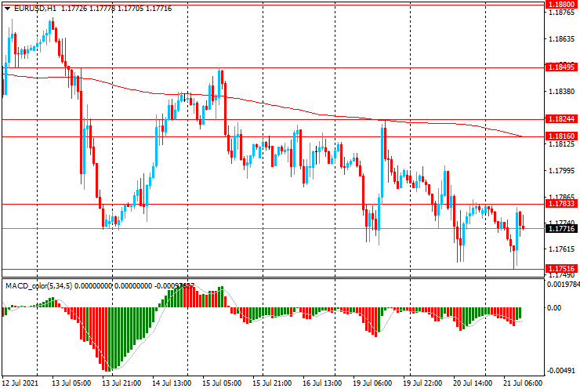Click the -0.00491 value on MACD scale
The image size is (580, 392).
561,371
